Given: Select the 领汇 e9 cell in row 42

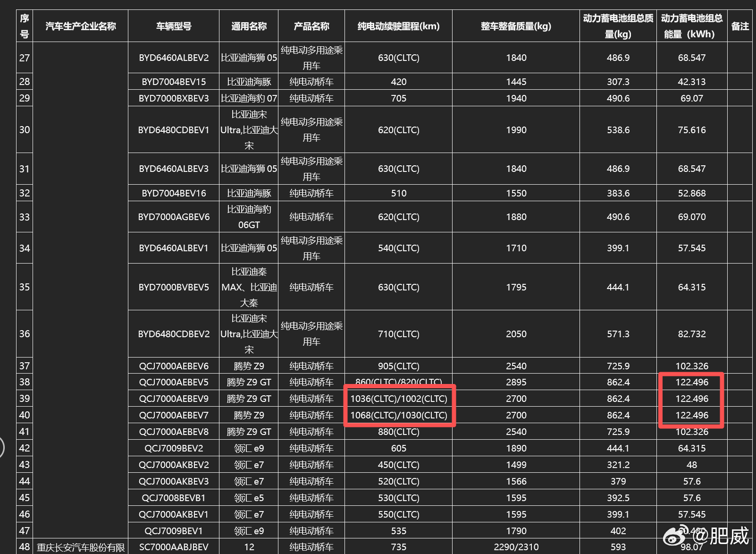Looking at the screenshot, I should pos(248,448).
